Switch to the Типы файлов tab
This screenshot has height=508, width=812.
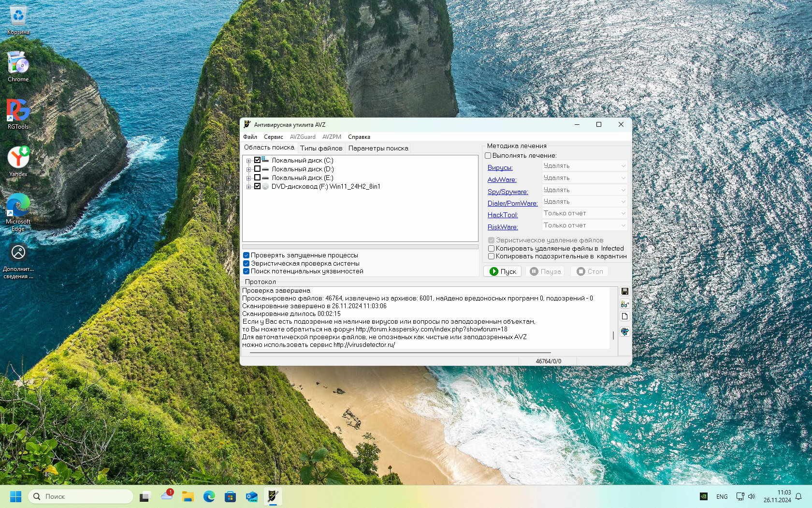coord(321,149)
